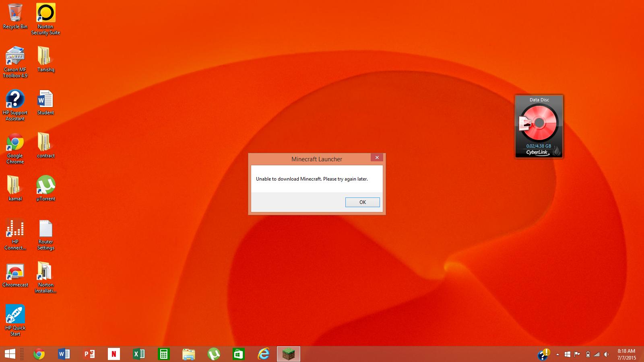Close the Minecraft Launcher error dialog
Viewport: 644px width, 362px height.
coord(377,158)
